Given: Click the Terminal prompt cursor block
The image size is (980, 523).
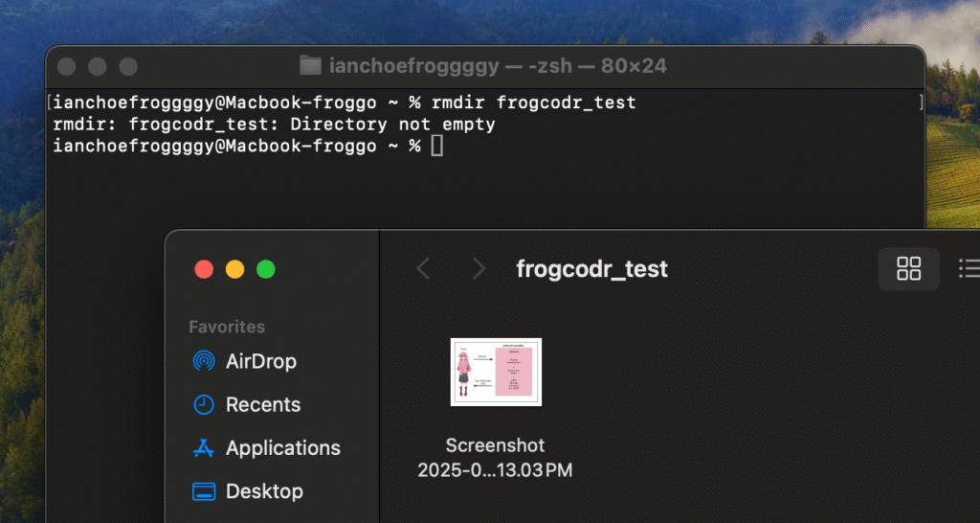Looking at the screenshot, I should tap(436, 146).
